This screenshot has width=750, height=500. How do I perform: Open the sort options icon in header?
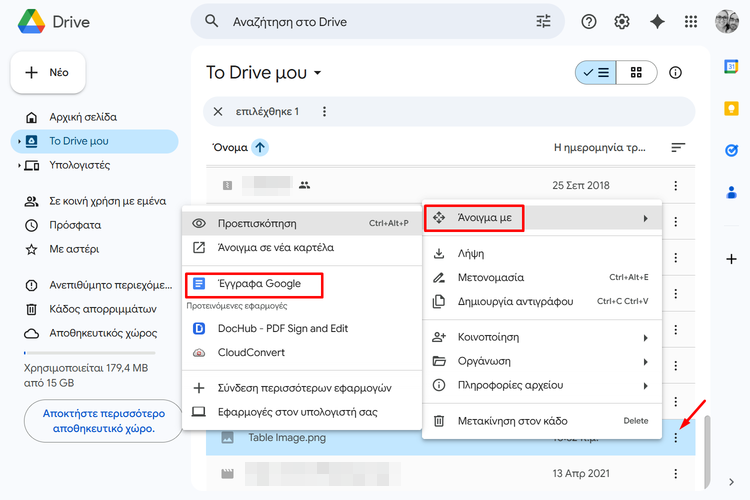[678, 147]
